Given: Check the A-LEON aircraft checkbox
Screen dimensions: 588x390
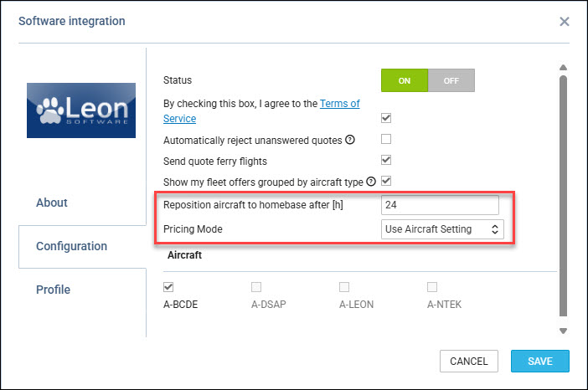Looking at the screenshot, I should click(344, 287).
